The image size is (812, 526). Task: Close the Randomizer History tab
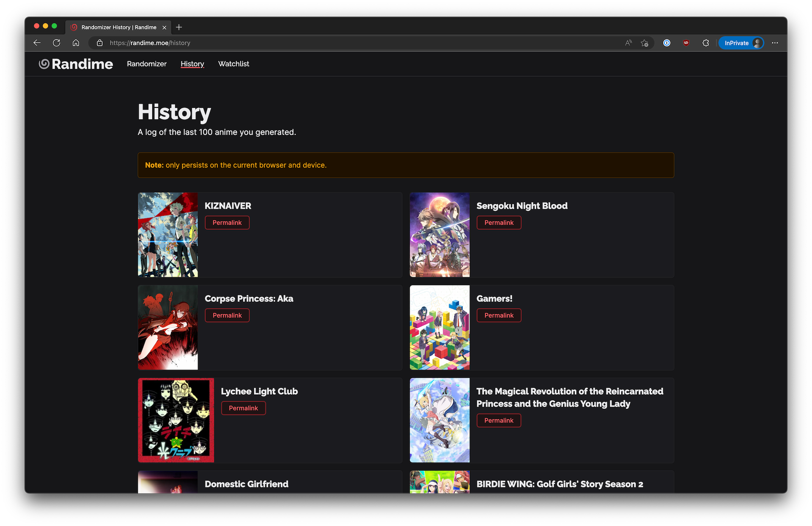[x=164, y=27]
